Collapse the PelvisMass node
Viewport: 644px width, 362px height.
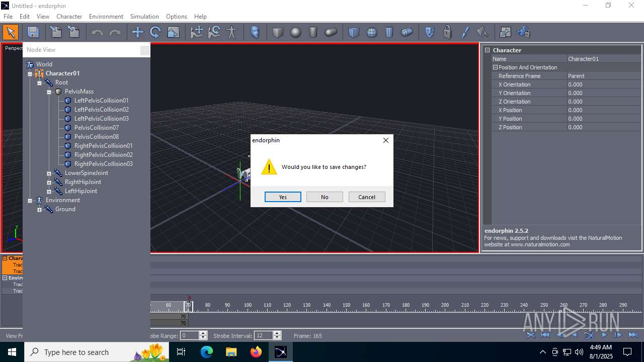pos(49,92)
